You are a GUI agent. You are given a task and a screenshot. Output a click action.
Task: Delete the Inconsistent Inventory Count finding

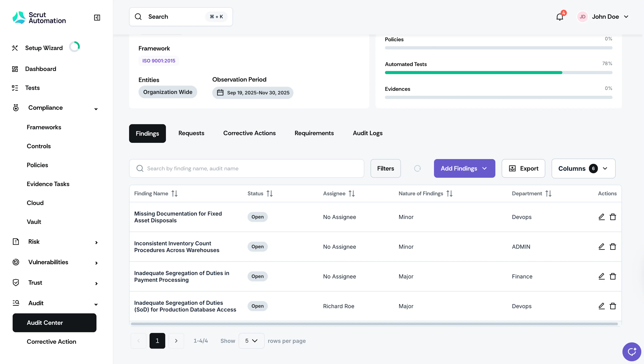(x=613, y=247)
